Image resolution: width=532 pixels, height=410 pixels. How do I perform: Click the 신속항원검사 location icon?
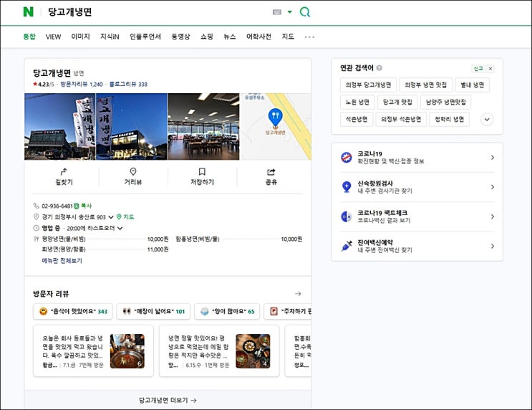click(x=347, y=187)
